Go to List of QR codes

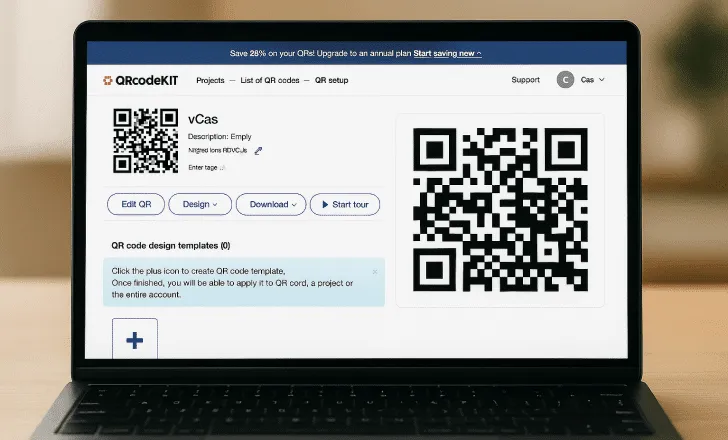pos(270,80)
